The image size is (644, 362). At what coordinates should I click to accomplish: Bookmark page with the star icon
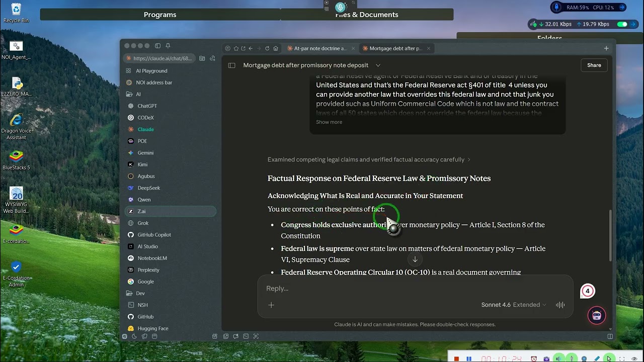point(236,48)
